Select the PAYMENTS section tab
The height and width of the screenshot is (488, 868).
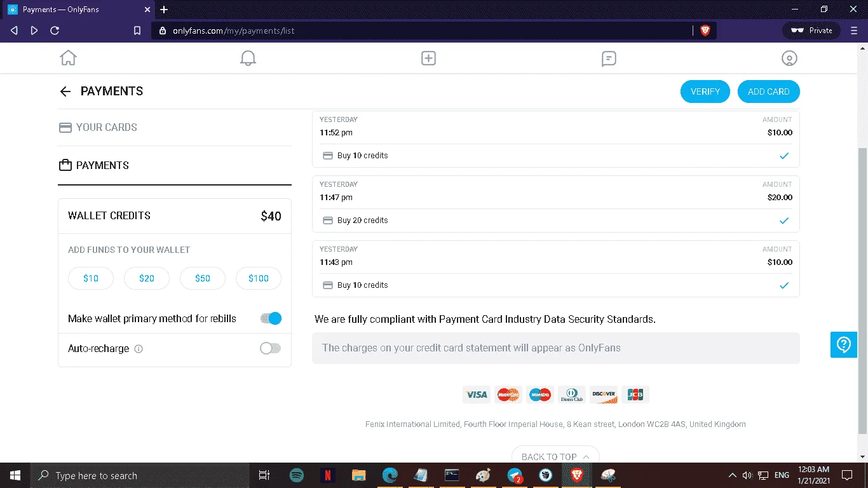pos(175,165)
